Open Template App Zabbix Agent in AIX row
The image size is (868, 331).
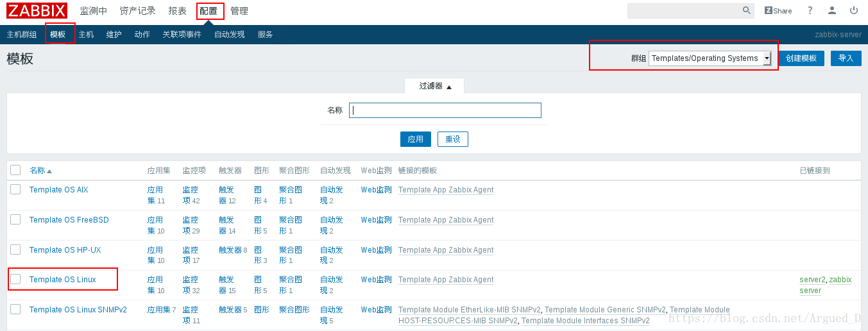[446, 190]
